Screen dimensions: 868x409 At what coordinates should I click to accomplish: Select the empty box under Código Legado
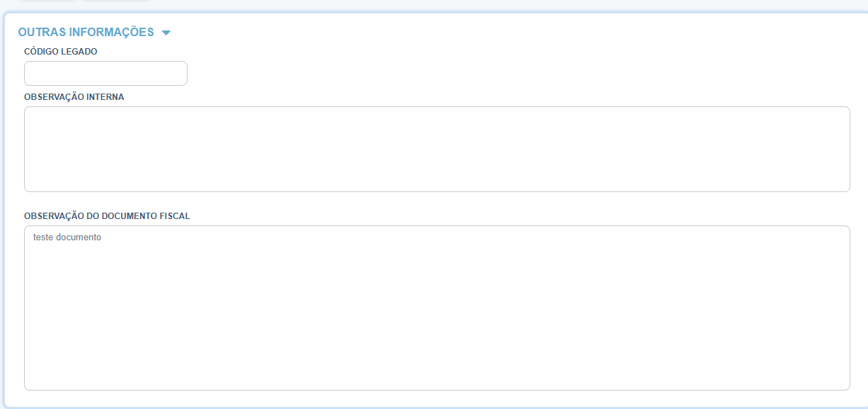click(x=105, y=73)
